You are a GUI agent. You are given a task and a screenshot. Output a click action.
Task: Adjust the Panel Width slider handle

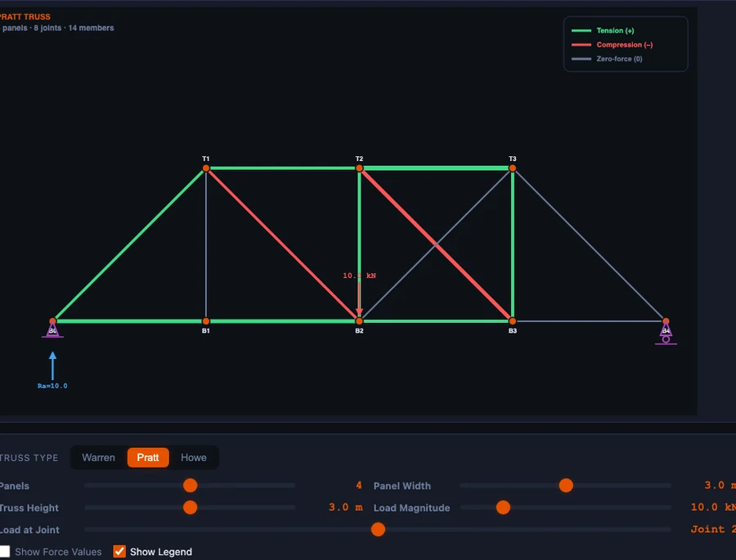(x=566, y=486)
